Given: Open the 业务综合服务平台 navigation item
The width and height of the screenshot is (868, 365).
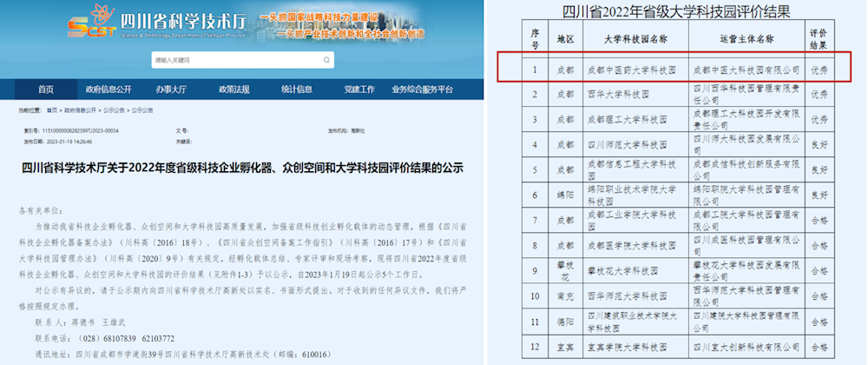Looking at the screenshot, I should click(x=423, y=90).
